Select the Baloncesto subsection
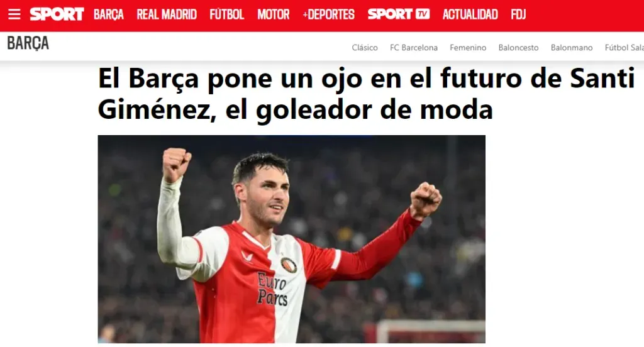The image size is (644, 347). coord(518,48)
